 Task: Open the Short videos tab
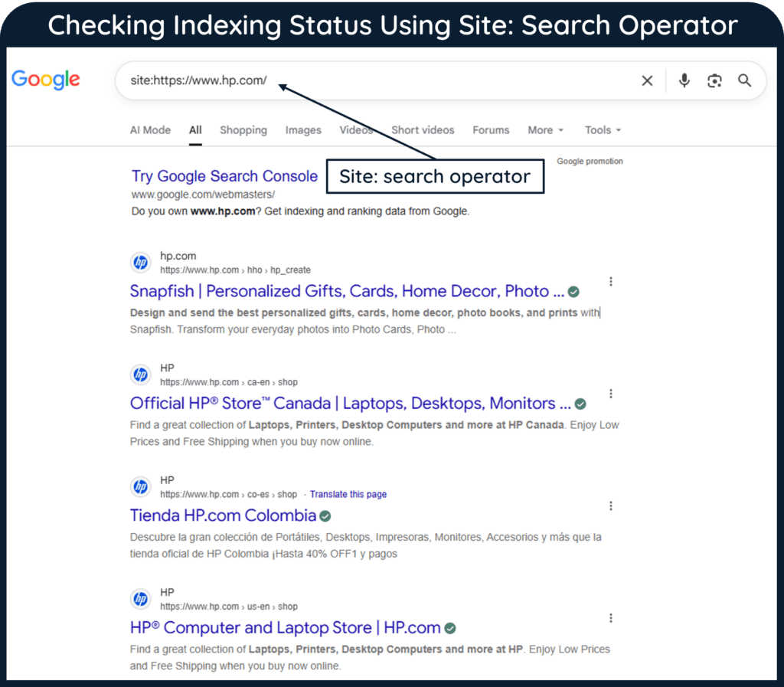(x=423, y=130)
